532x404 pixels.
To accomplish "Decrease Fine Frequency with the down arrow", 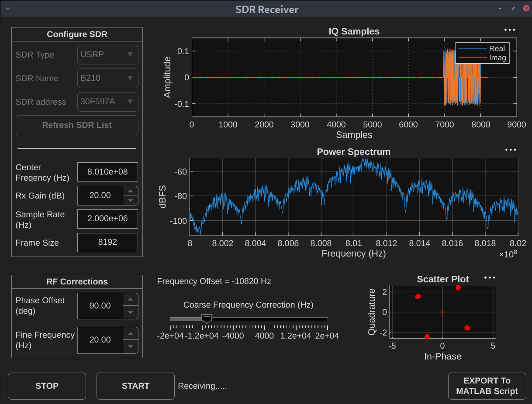I will pos(130,347).
